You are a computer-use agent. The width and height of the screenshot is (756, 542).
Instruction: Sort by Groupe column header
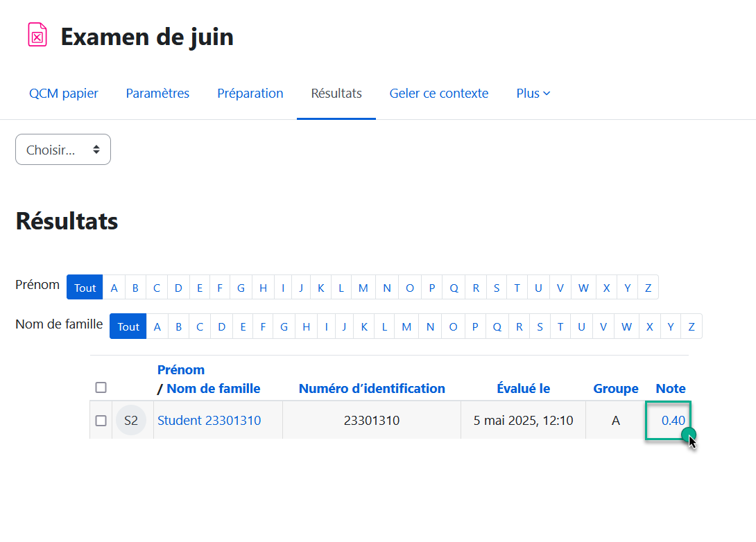pos(615,389)
